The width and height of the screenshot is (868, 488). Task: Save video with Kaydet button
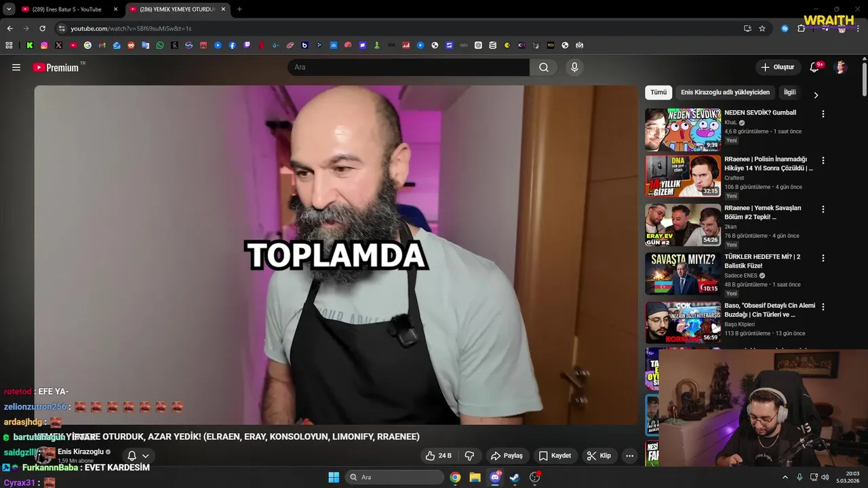(555, 455)
